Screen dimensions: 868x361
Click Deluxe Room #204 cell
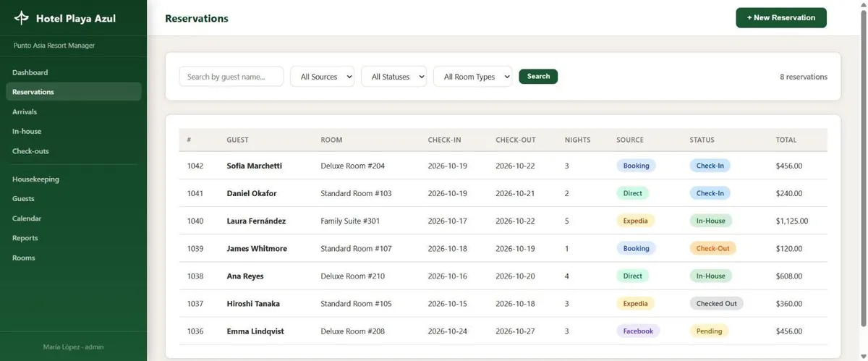(x=353, y=166)
